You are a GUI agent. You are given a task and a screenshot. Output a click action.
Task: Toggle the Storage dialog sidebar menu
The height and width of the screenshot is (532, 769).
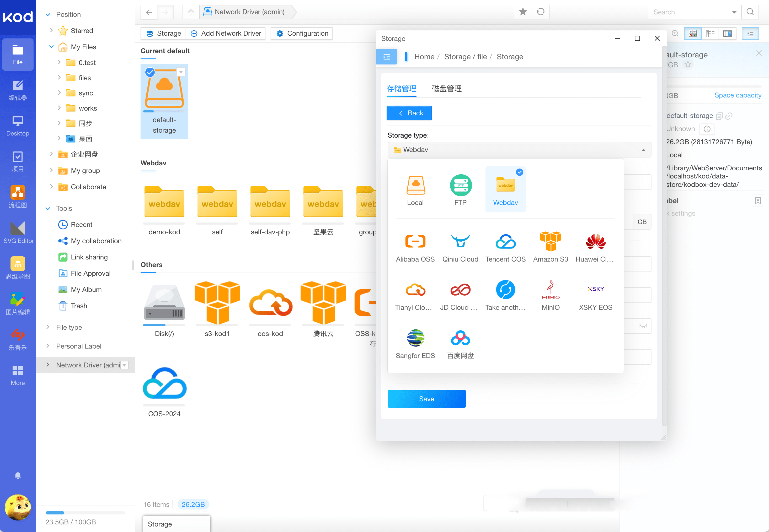(x=386, y=57)
